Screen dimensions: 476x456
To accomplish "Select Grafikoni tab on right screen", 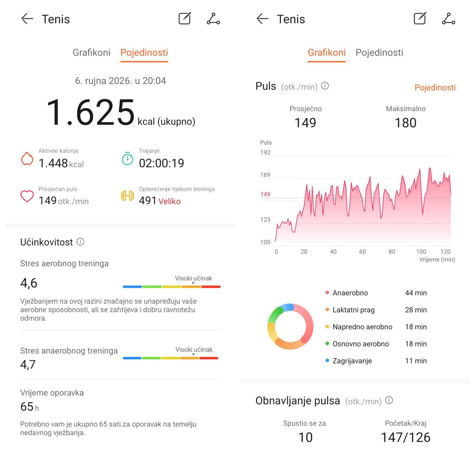I will (327, 52).
